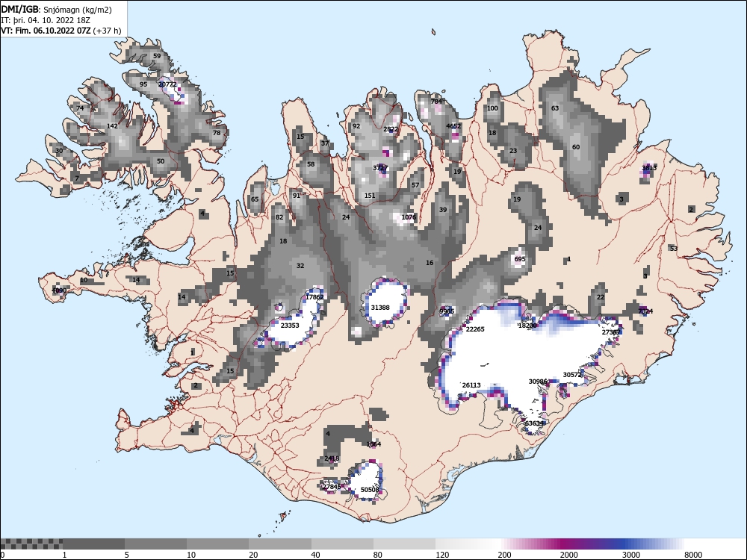747x560 pixels.
Task: Click the title text 'DMI/IGB: Snjómagn (kg/m2)'
Action: tap(56, 10)
